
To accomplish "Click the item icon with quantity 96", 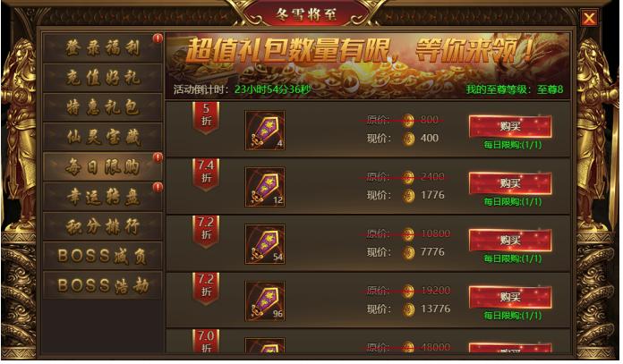I will tap(265, 301).
